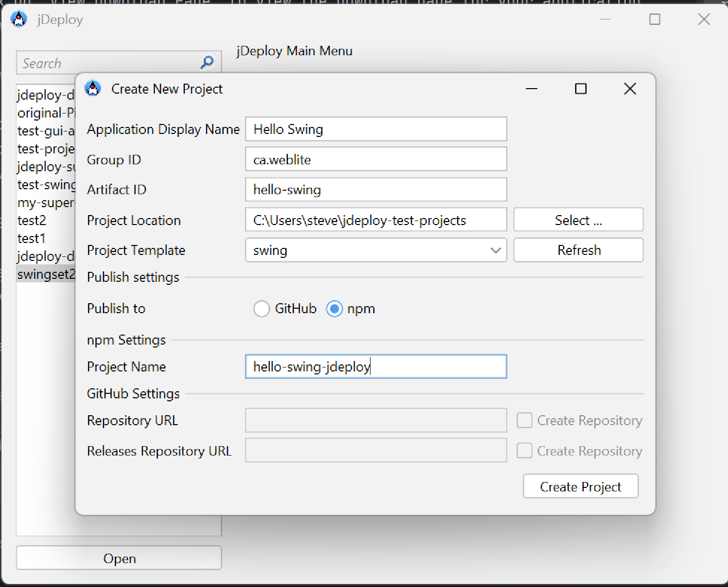Click the search magnifier icon
This screenshot has height=587, width=728.
[206, 62]
